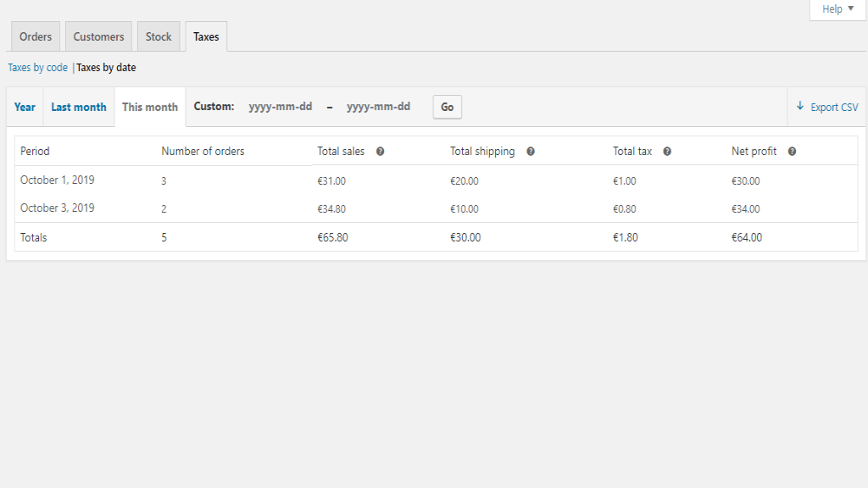Viewport: 868px width, 488px height.
Task: Expand the Help dropdown
Action: [837, 9]
